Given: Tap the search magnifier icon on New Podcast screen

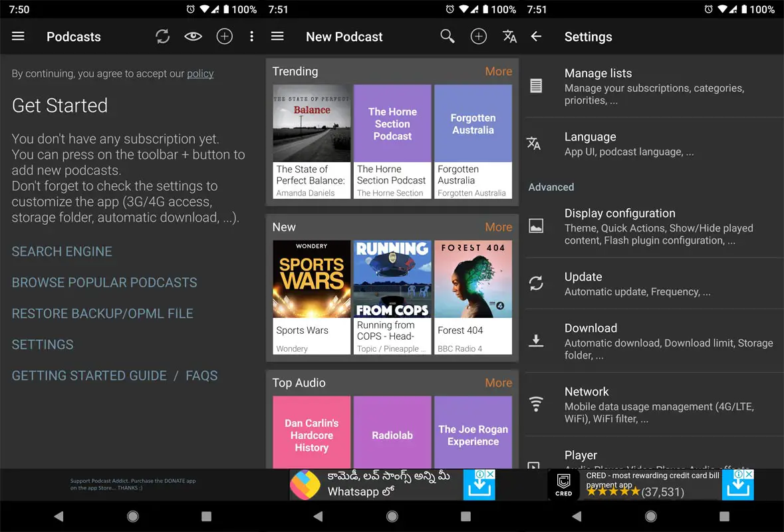Looking at the screenshot, I should (448, 36).
